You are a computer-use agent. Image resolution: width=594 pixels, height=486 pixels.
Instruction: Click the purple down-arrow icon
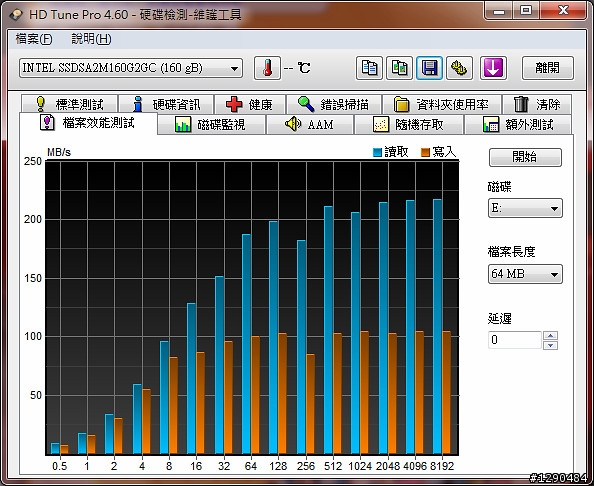pos(493,68)
